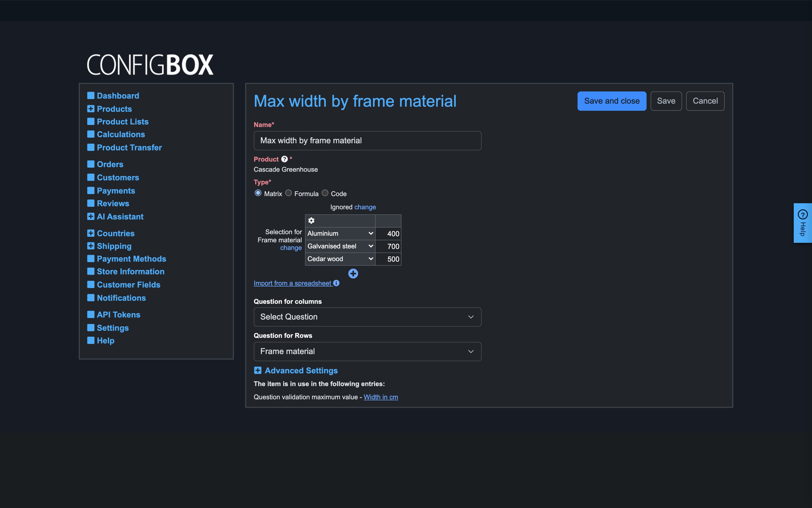812x508 pixels.
Task: Select the Code type radio button
Action: click(x=325, y=193)
